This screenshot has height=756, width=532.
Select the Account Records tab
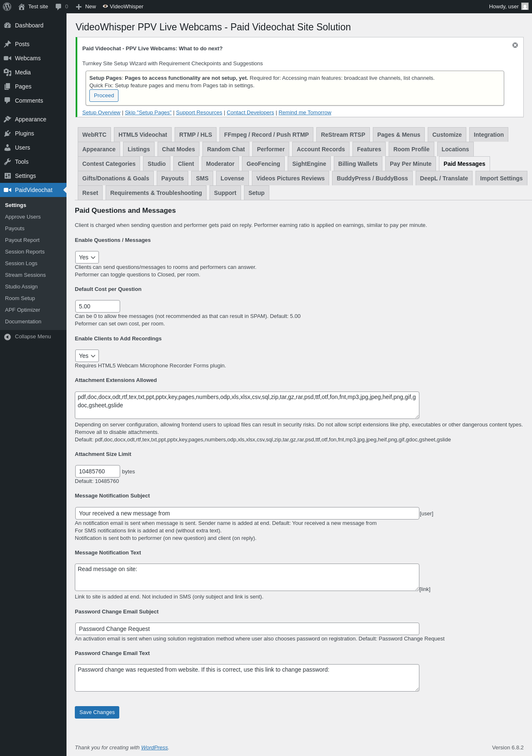coord(321,149)
